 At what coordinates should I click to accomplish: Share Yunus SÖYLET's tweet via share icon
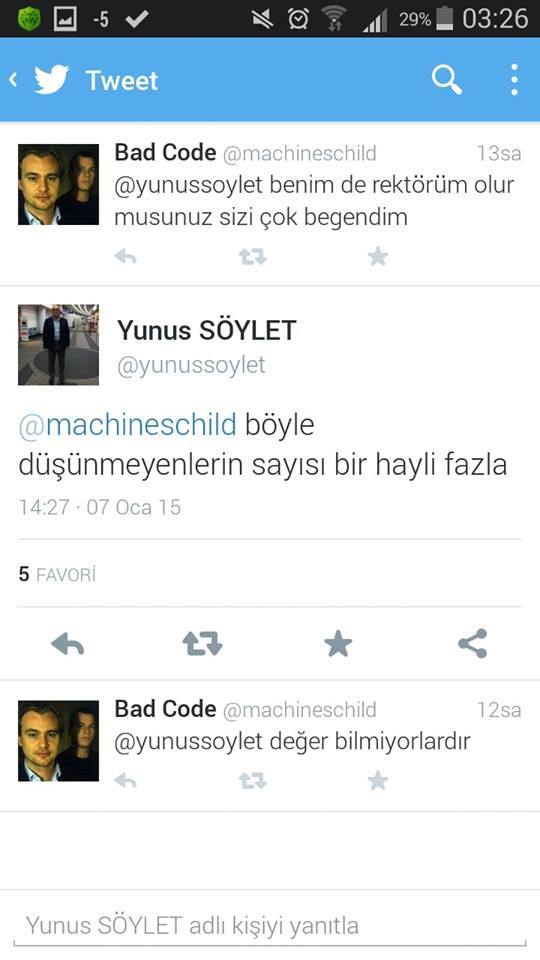click(x=473, y=643)
